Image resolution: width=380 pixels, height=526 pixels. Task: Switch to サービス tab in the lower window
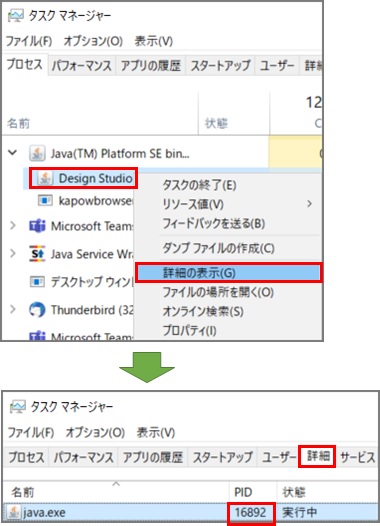357,457
